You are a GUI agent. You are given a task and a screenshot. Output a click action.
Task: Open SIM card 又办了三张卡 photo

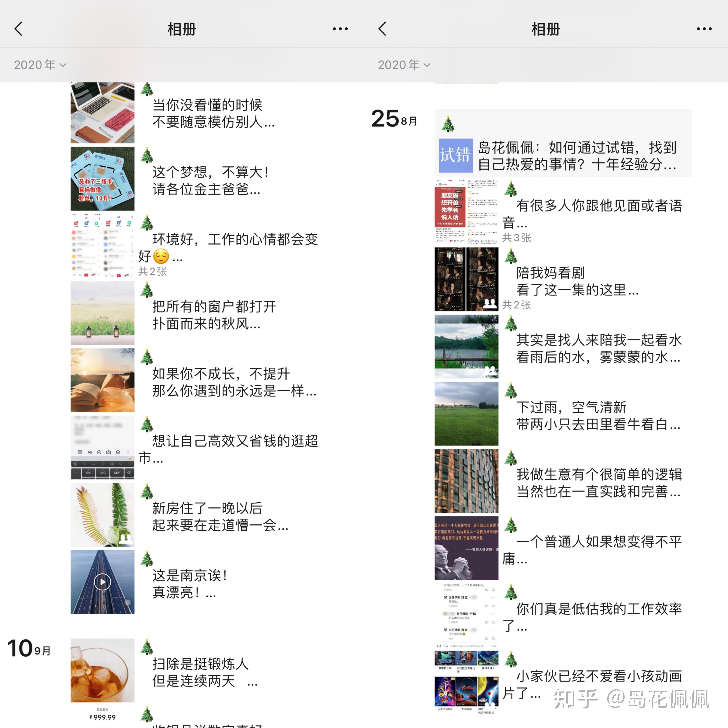103,178
